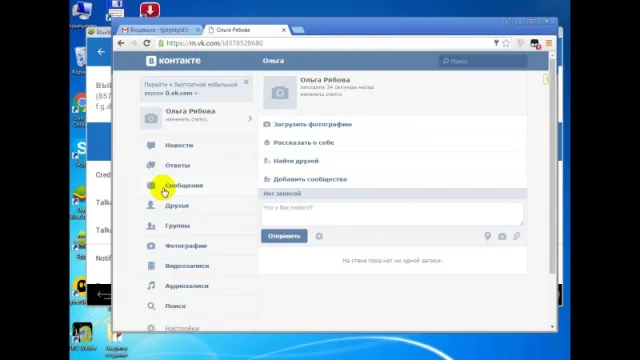Click main profile avatar placeholder

coord(280,93)
